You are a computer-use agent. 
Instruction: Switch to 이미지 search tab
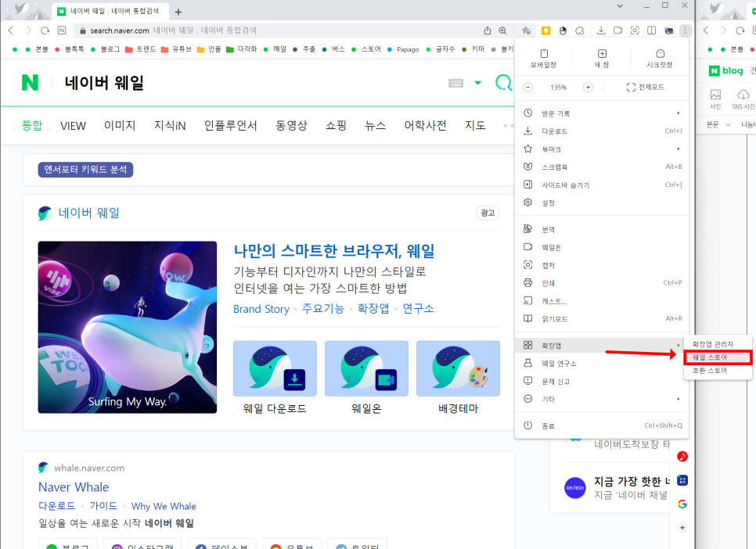(120, 126)
